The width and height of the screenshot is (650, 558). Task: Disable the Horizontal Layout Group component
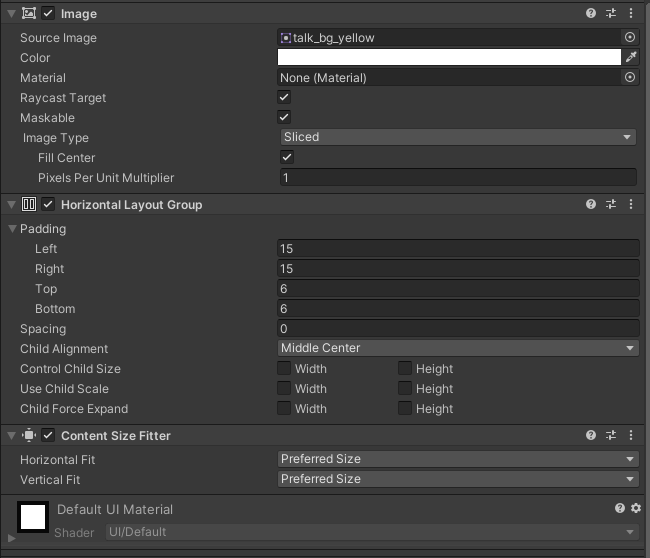(48, 204)
